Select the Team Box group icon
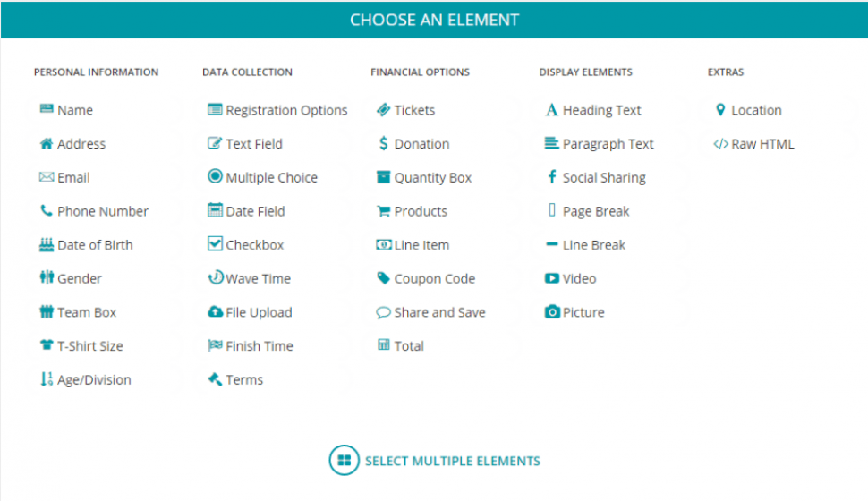Image resolution: width=868 pixels, height=501 pixels. click(47, 312)
